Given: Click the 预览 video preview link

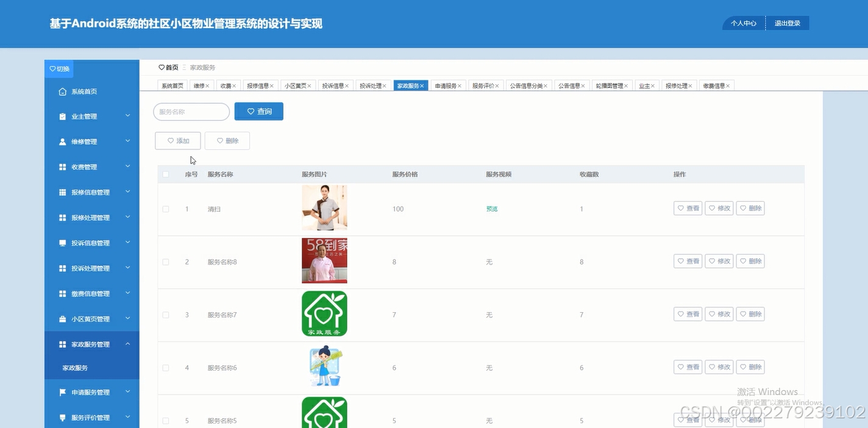Looking at the screenshot, I should [491, 209].
